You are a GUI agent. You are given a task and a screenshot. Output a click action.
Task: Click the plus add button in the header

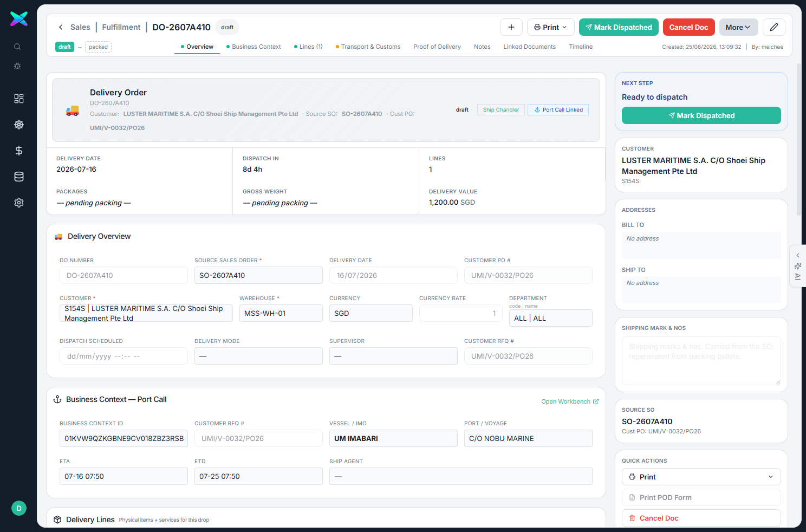[511, 27]
